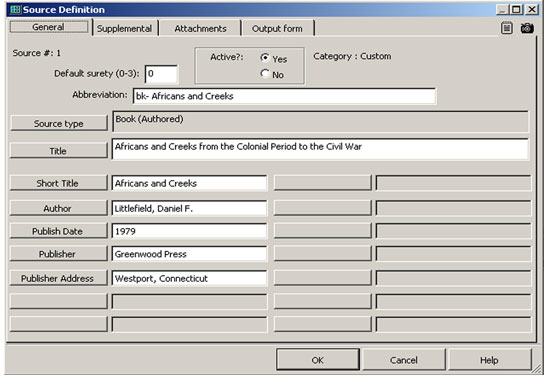Switch to the General tab
Screen dimensions: 546x376
coord(49,27)
